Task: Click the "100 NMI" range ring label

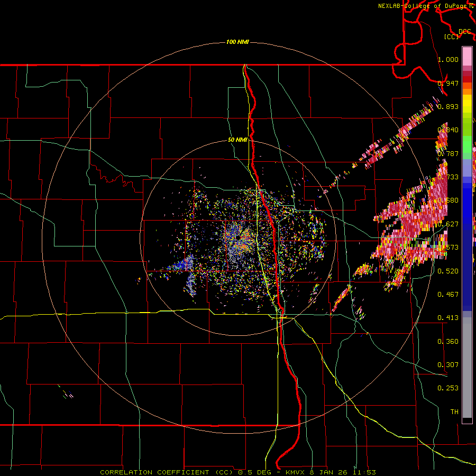Action: point(237,42)
